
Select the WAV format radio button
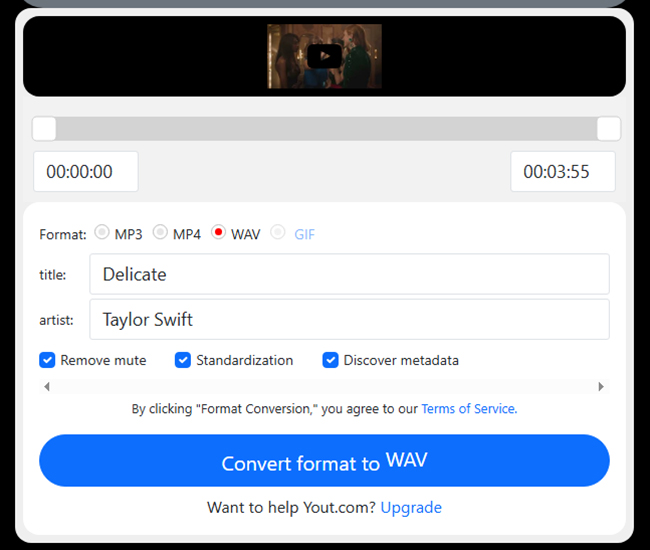(x=218, y=232)
